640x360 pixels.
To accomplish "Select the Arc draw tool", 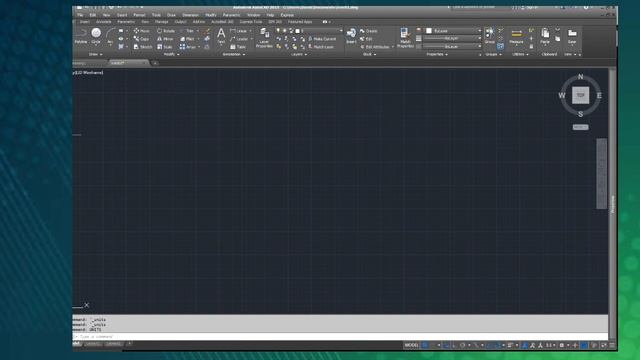I will pyautogui.click(x=110, y=36).
